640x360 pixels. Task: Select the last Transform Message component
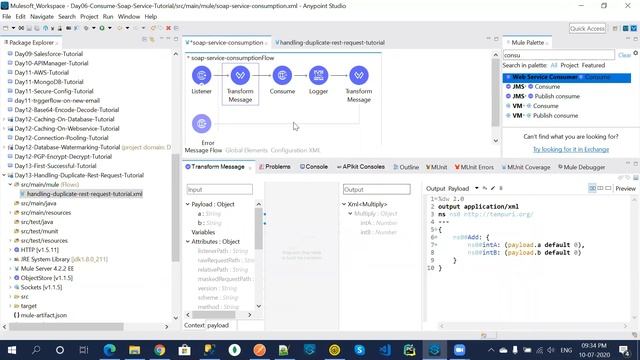coord(359,76)
